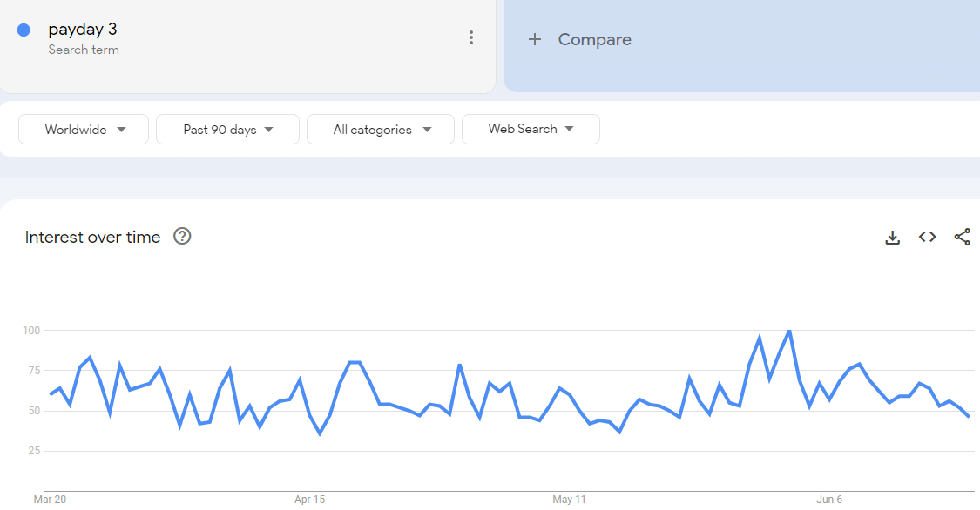The height and width of the screenshot is (510, 980).
Task: Click the May 11 axis label
Action: 570,500
